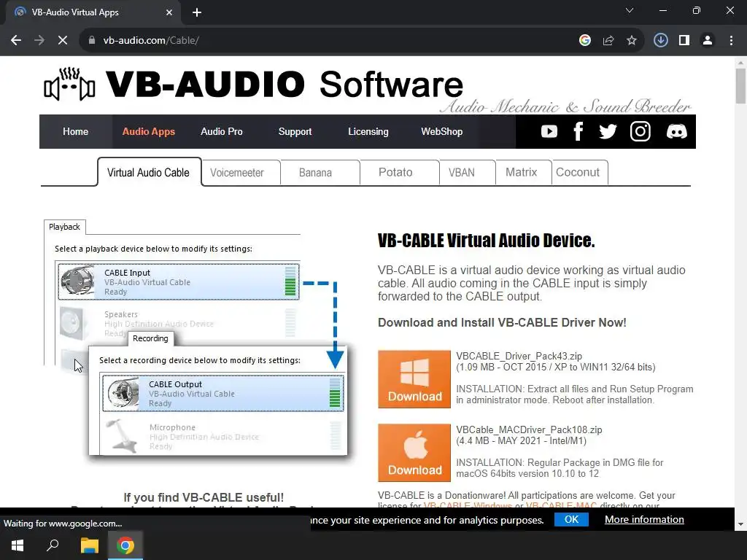Switch to the Coconut tab

click(580, 173)
